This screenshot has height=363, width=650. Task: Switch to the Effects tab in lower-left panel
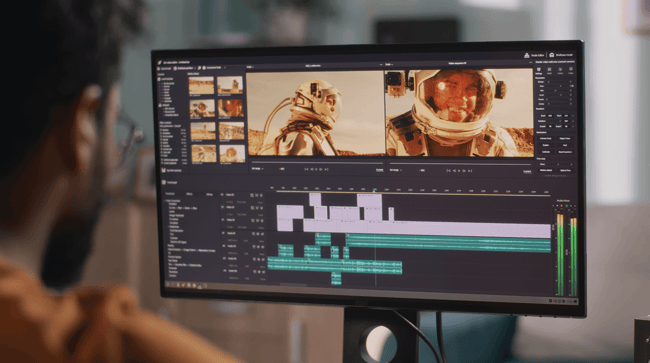pyautogui.click(x=189, y=194)
